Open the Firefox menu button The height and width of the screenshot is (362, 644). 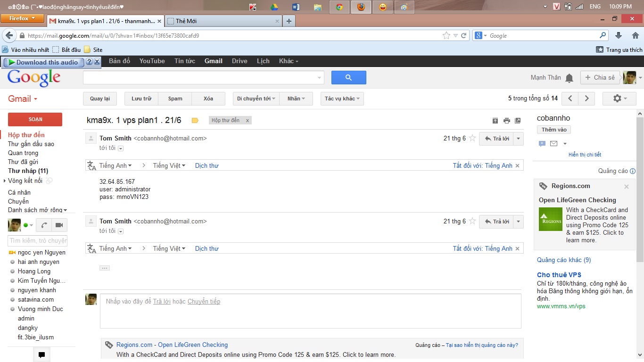coord(22,18)
